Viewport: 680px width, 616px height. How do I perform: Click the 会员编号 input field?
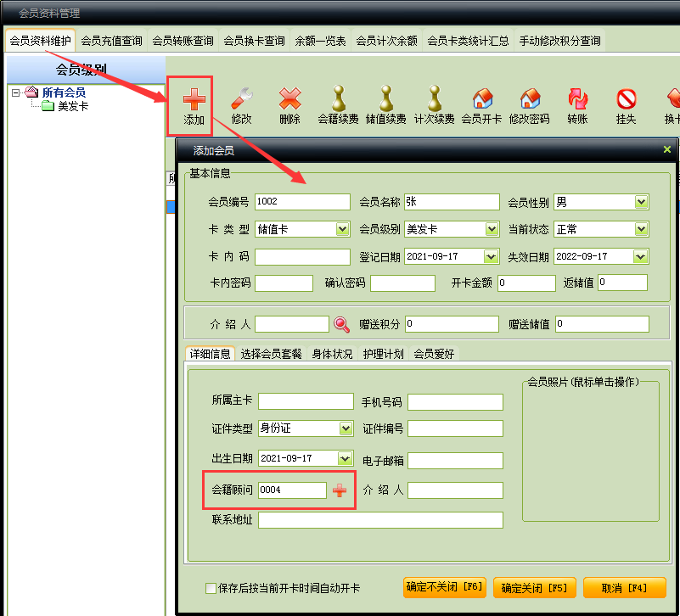point(302,202)
